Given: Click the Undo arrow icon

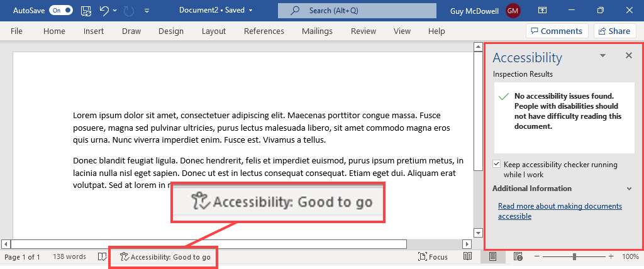Looking at the screenshot, I should [x=104, y=11].
